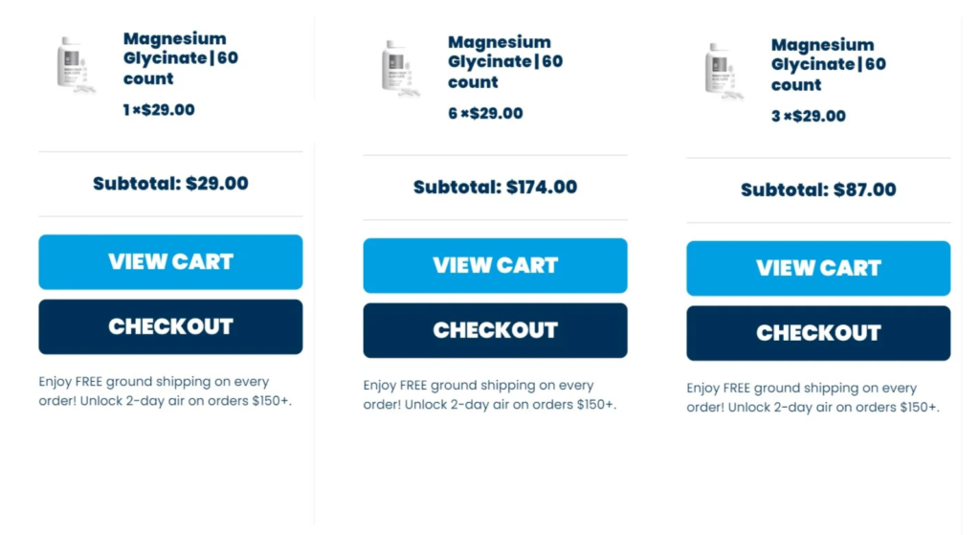Click the product bottle image beside 6×$29.00

[399, 67]
